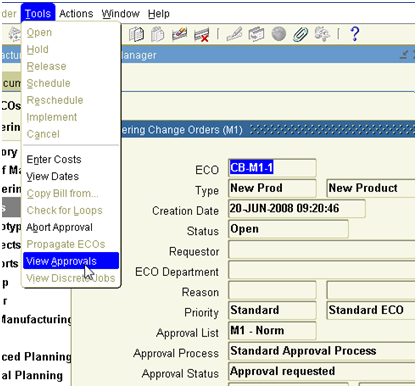Click the priority description field Standard ECO

[x=371, y=310]
